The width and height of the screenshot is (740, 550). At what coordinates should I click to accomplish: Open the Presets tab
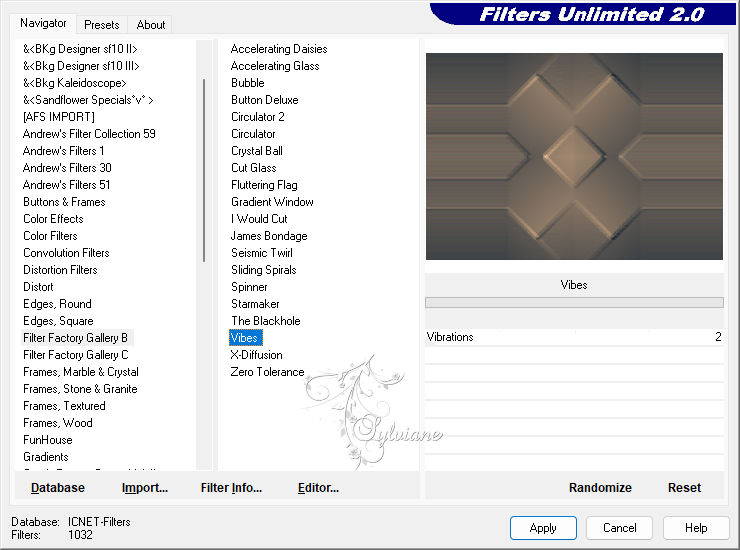(x=101, y=25)
